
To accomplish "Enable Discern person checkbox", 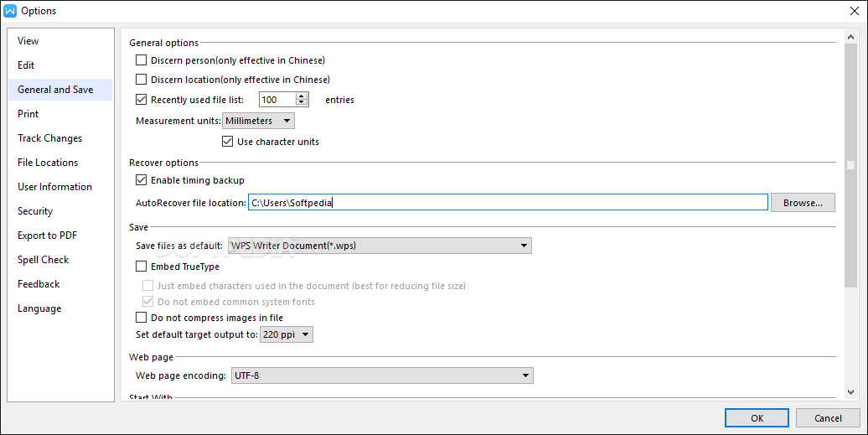I will [x=141, y=60].
